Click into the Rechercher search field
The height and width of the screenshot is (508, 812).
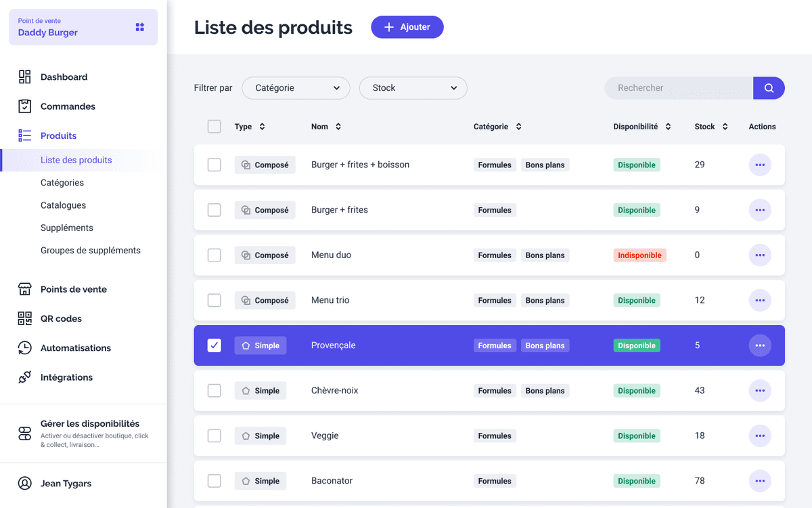678,88
